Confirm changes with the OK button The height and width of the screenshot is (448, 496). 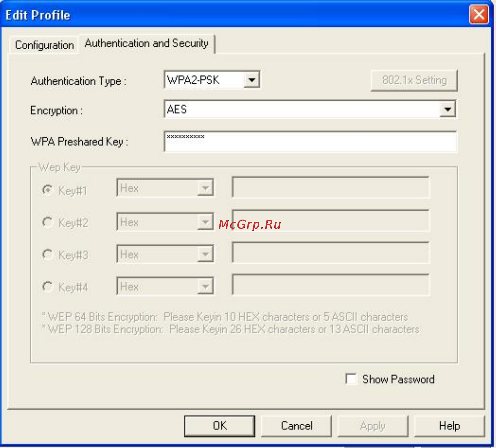(x=219, y=426)
